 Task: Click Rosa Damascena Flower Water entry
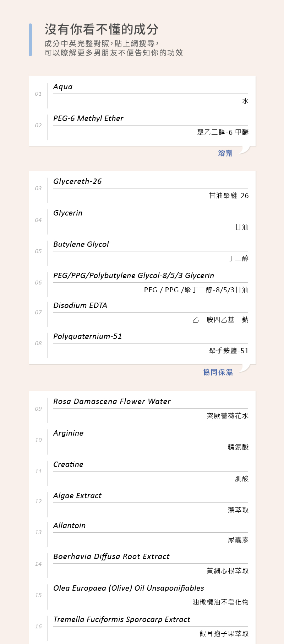pyautogui.click(x=112, y=401)
